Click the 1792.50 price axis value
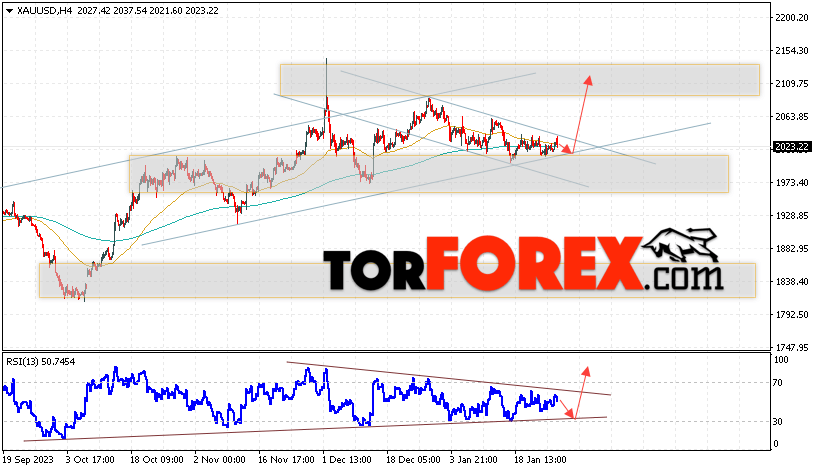The image size is (816, 471). (792, 314)
